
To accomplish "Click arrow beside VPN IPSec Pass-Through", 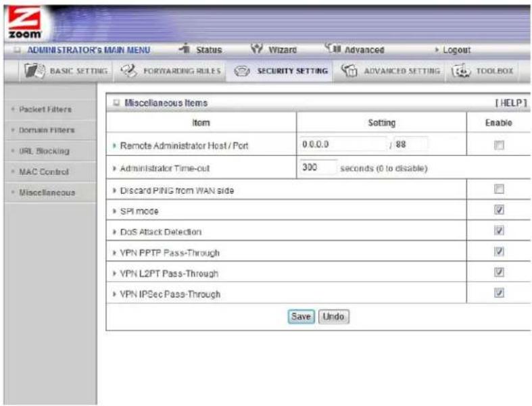I will tap(114, 294).
